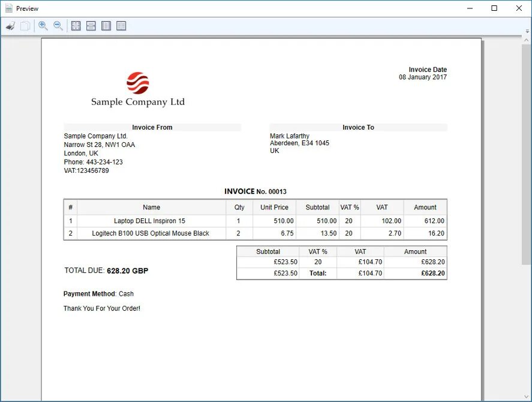
Task: Click 'Aberdeen, E34 1045' address line
Action: coord(300,143)
